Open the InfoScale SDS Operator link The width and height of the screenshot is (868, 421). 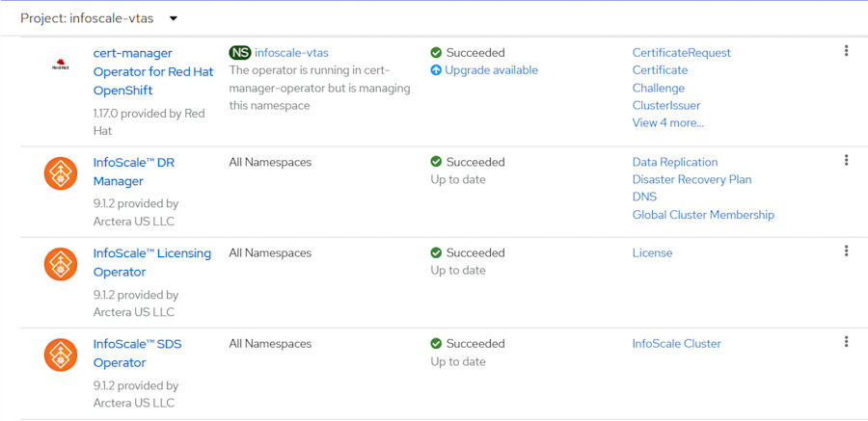(137, 353)
